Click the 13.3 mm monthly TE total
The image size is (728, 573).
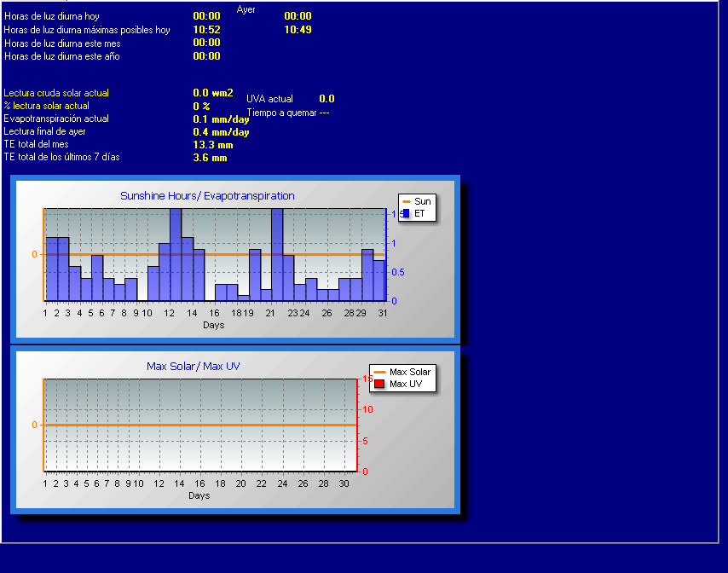212,145
